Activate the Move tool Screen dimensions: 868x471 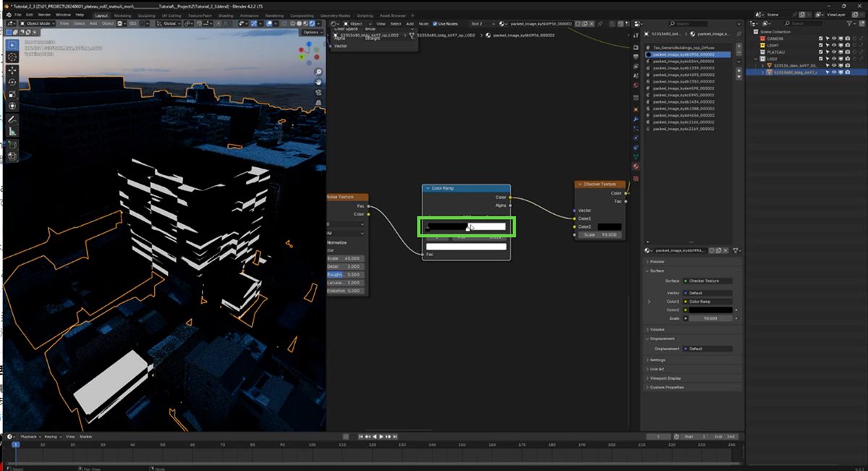click(12, 70)
